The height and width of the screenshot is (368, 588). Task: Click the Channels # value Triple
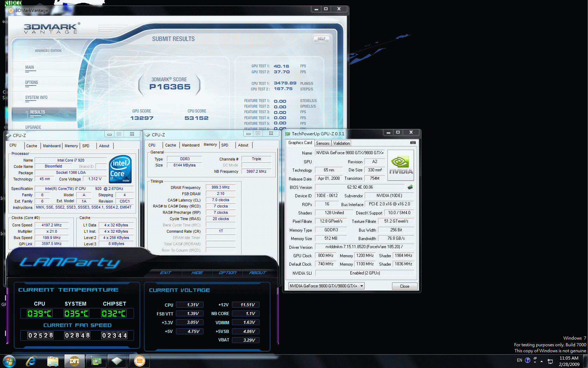pos(256,159)
